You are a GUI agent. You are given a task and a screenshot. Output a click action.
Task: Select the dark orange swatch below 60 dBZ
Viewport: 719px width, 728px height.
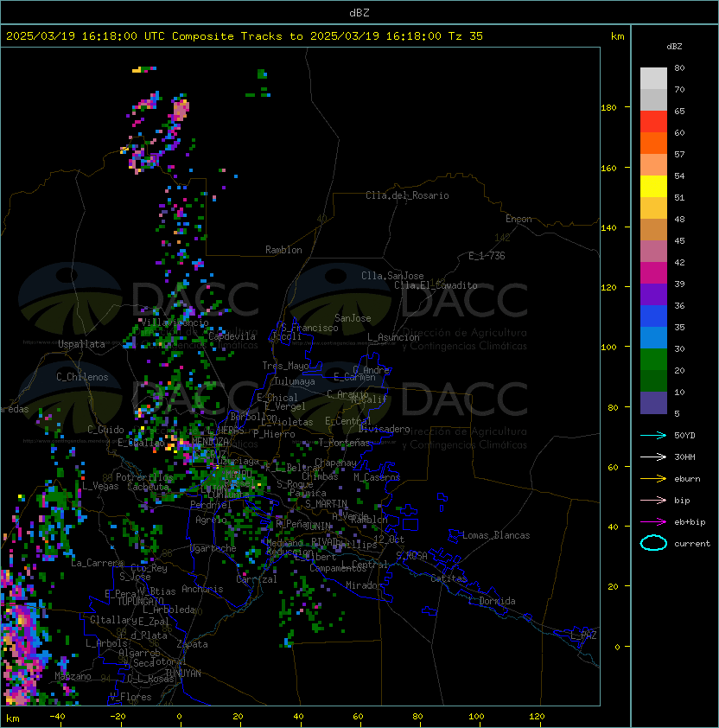point(653,143)
